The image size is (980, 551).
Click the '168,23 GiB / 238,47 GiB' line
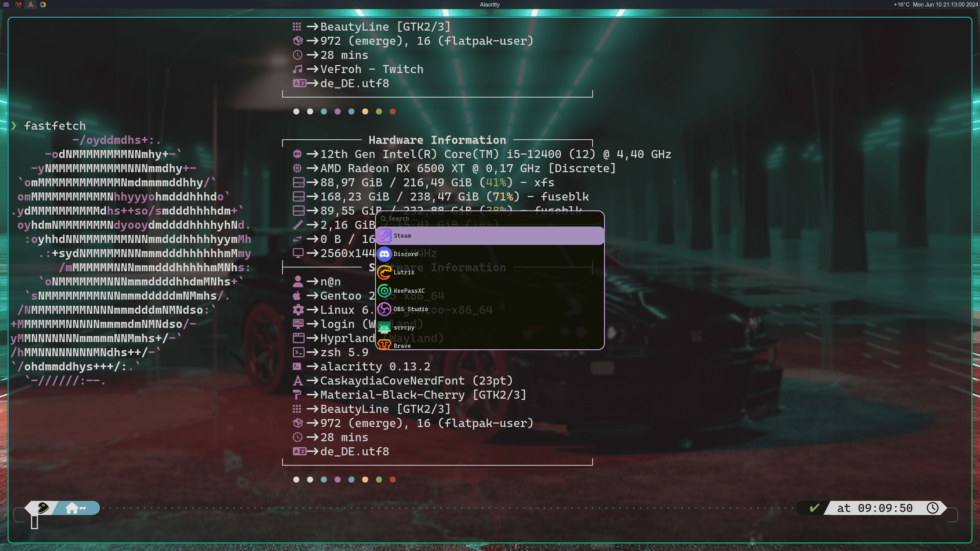[454, 197]
